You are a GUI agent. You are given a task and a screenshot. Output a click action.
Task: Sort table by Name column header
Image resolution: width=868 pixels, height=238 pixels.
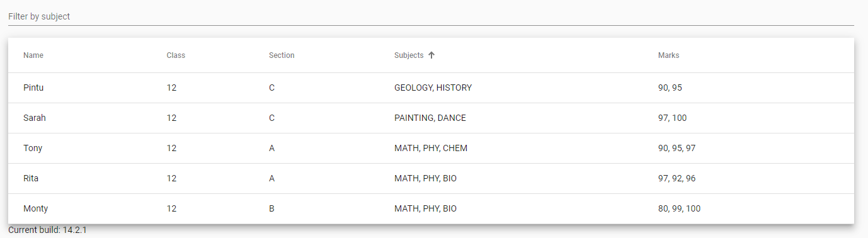(x=33, y=55)
